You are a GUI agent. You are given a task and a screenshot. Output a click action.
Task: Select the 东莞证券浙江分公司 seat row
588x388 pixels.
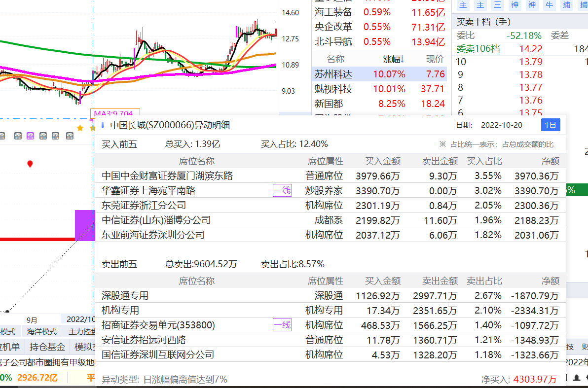pyautogui.click(x=331, y=206)
